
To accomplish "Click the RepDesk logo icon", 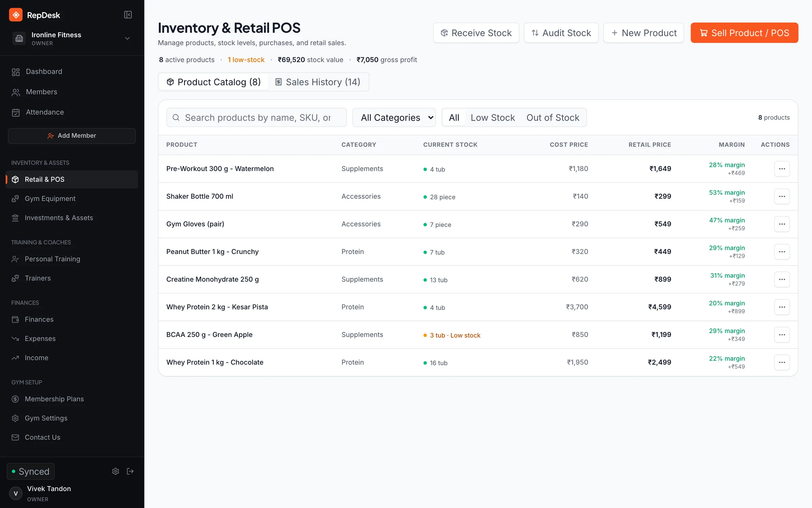I will tap(16, 15).
